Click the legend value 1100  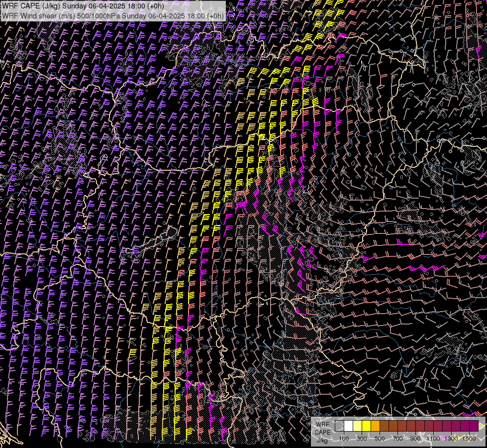point(433,439)
